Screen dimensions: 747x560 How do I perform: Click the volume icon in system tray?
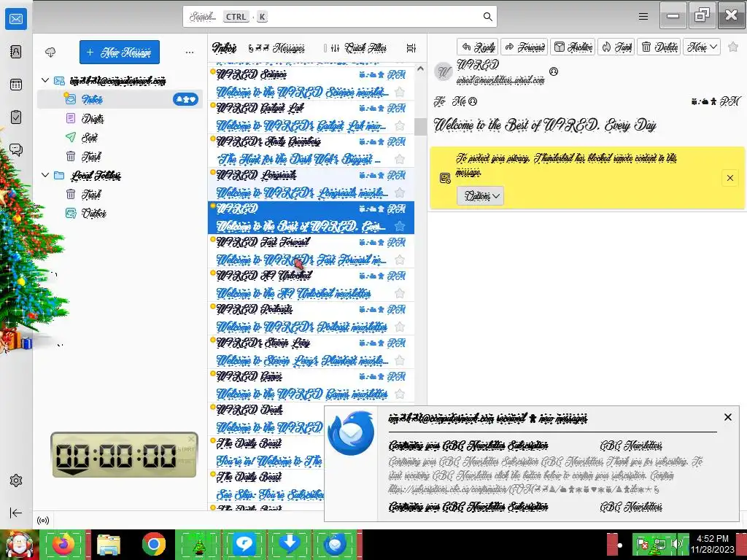(676, 544)
